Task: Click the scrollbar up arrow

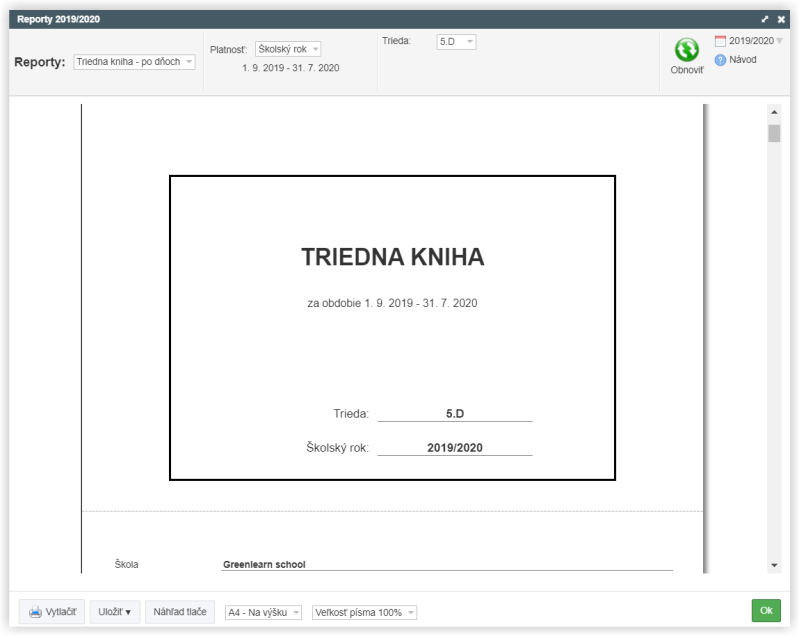Action: pyautogui.click(x=774, y=112)
